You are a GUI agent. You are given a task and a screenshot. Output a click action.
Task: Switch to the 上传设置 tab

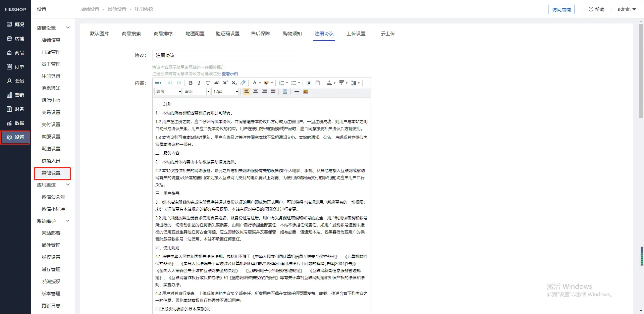click(x=356, y=34)
